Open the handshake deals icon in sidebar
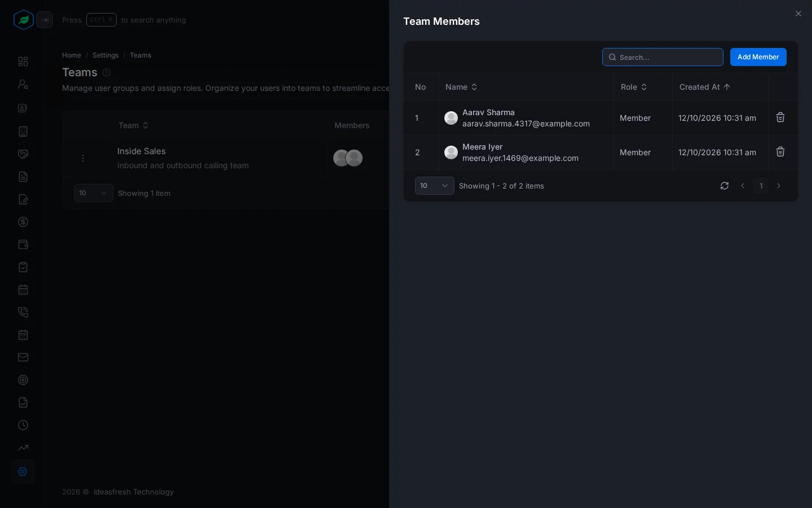The image size is (812, 508). click(23, 154)
